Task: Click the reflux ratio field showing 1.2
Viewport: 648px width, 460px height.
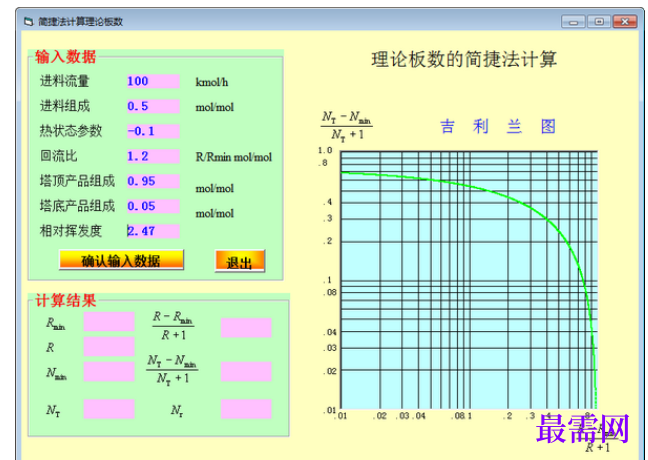Action: click(153, 156)
